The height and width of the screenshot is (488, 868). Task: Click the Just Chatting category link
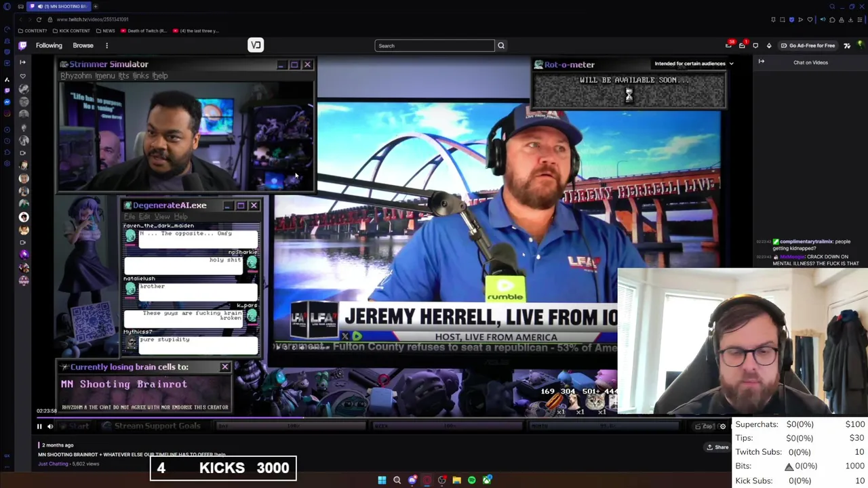[53, 464]
